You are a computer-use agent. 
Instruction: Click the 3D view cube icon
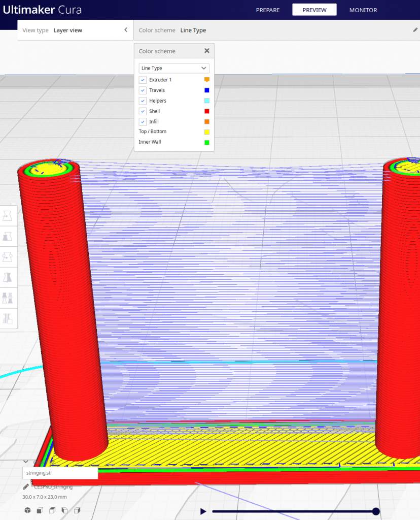(27, 510)
